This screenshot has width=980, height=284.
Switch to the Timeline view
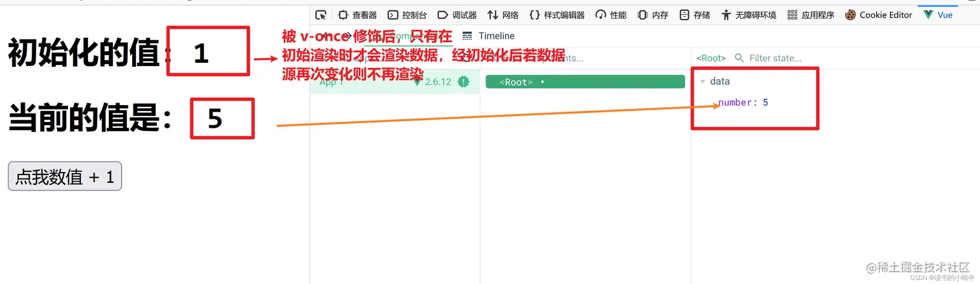[x=489, y=36]
